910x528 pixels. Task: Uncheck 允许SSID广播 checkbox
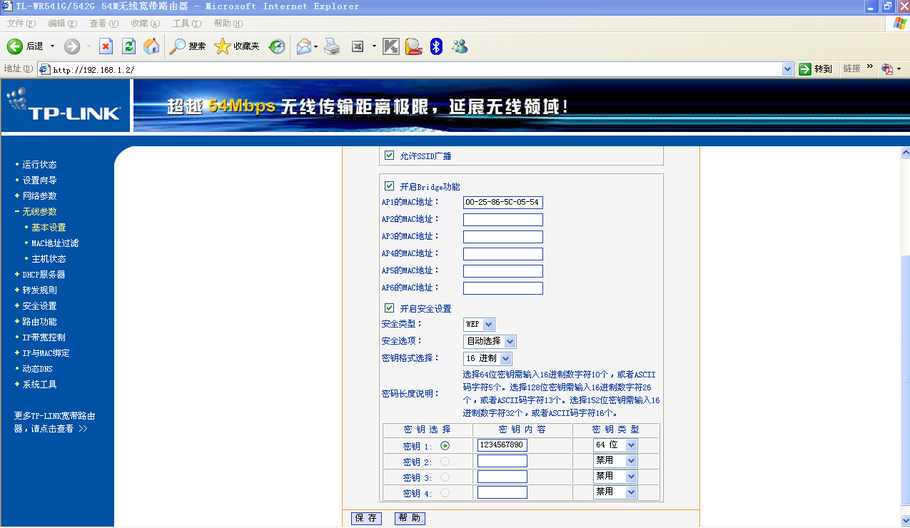[x=389, y=155]
